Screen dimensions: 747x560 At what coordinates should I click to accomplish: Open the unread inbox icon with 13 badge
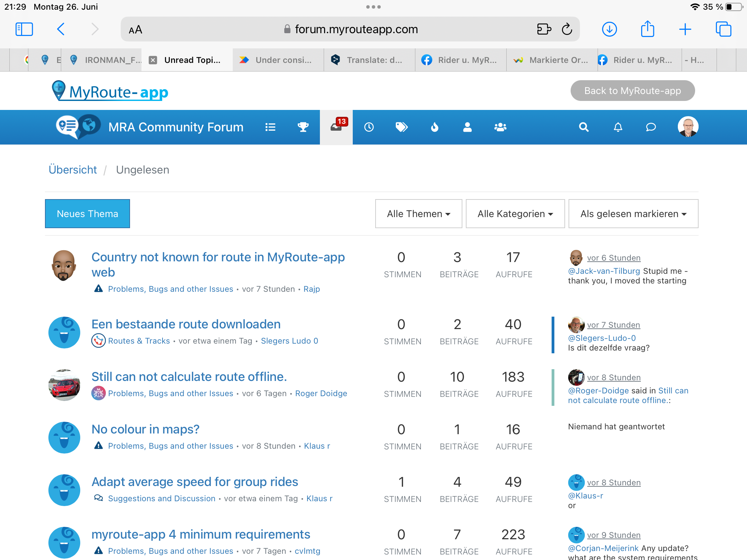(336, 127)
